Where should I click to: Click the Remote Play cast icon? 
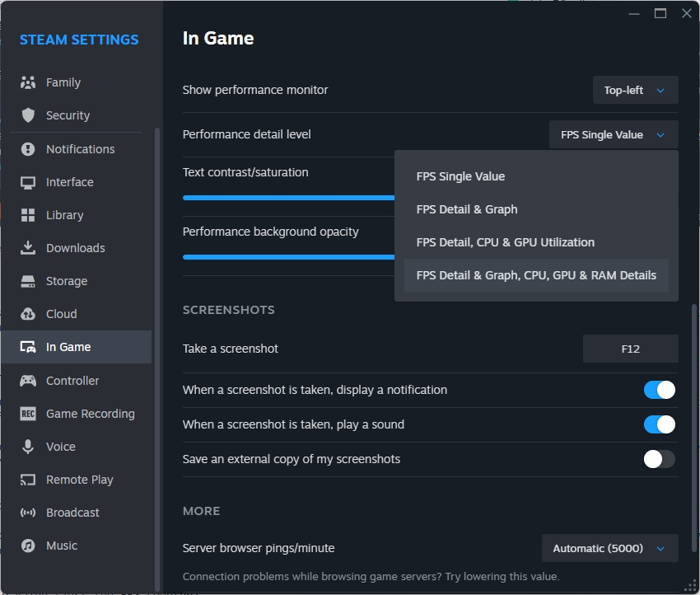pyautogui.click(x=28, y=480)
